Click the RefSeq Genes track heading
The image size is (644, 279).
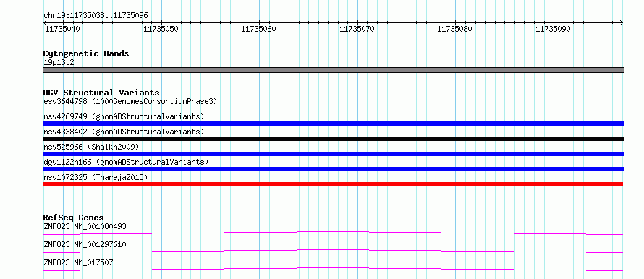click(x=74, y=218)
